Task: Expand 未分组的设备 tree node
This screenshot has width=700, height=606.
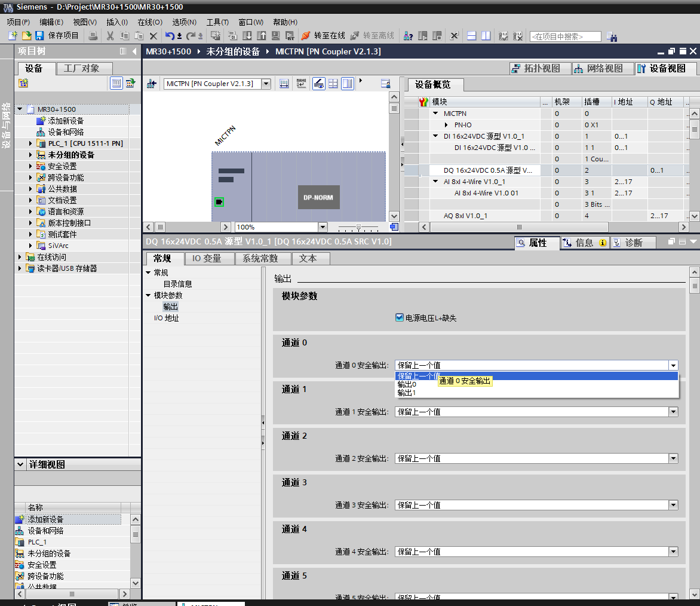Action: click(30, 155)
